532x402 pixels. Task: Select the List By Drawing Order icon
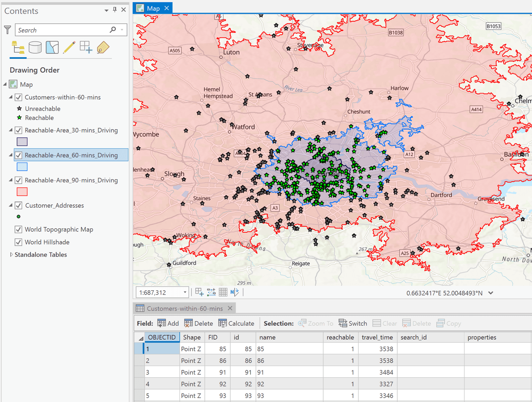pos(18,48)
